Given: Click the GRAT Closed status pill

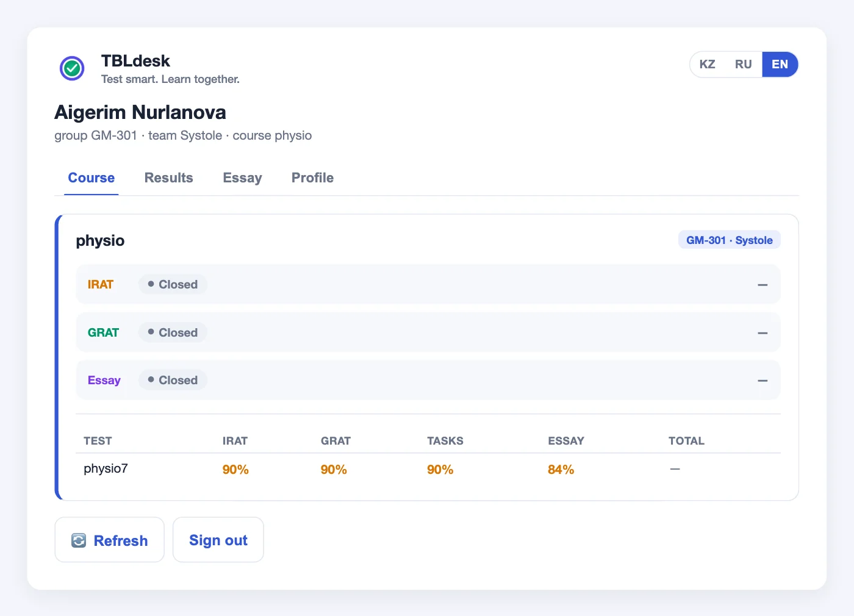Looking at the screenshot, I should 173,332.
